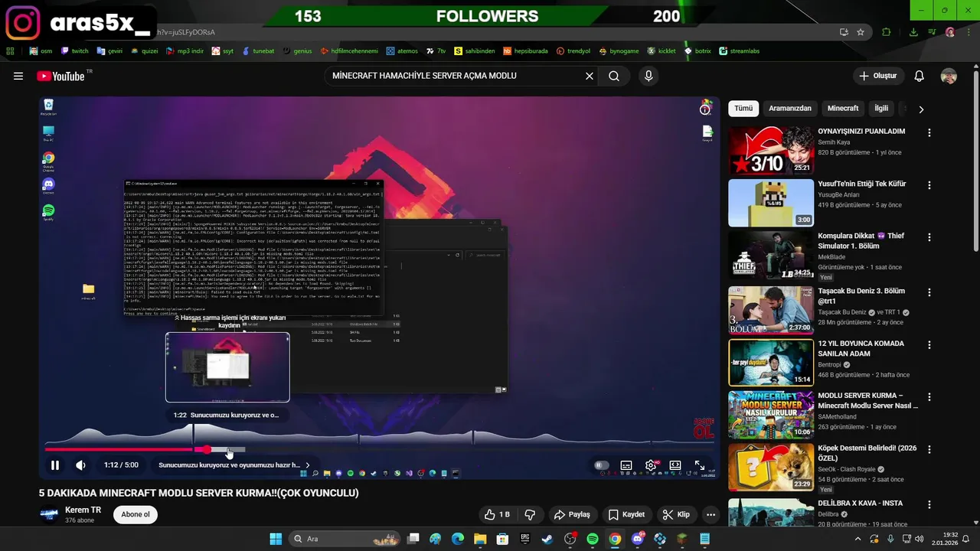
Task: Mute the video volume speaker icon
Action: 80,465
